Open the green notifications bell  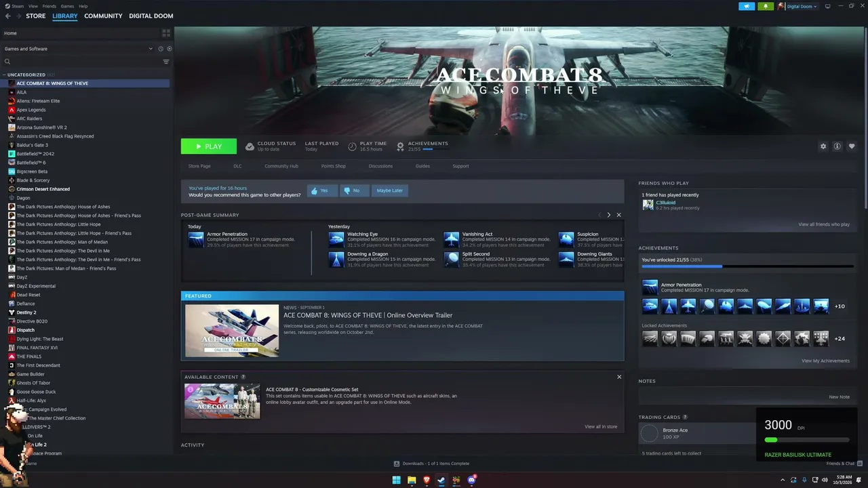(766, 6)
